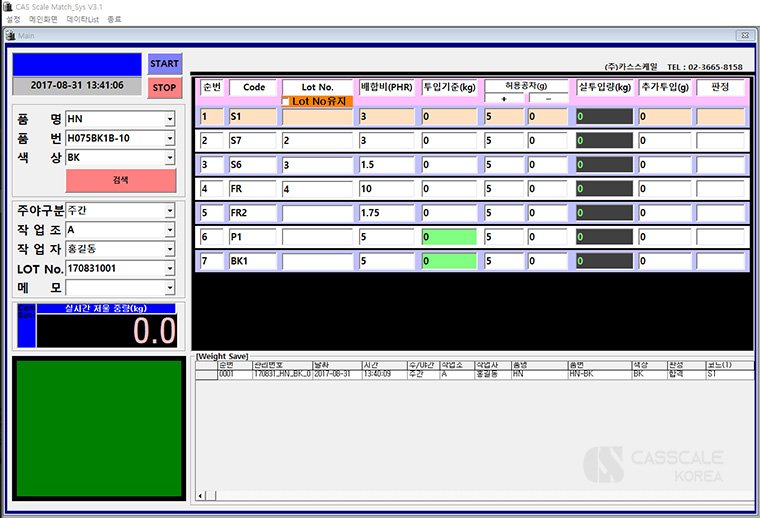Enable the Lot No유지 checkbox
Viewport: 760px width, 518px height.
pyautogui.click(x=286, y=102)
